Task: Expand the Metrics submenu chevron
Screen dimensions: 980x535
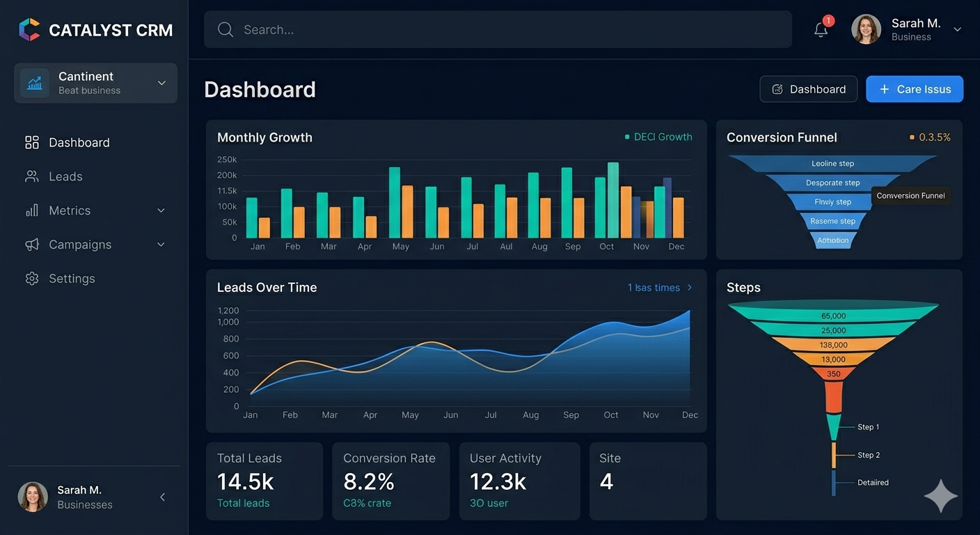Action: (161, 210)
